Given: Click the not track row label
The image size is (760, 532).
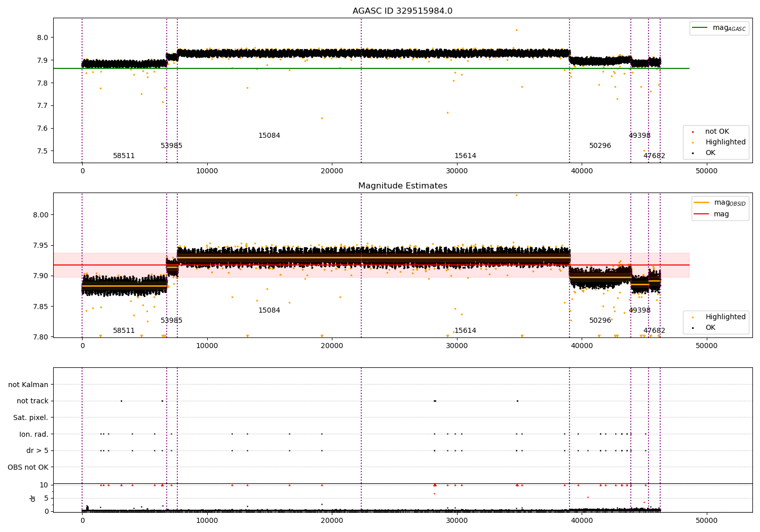Looking at the screenshot, I should pyautogui.click(x=32, y=401).
